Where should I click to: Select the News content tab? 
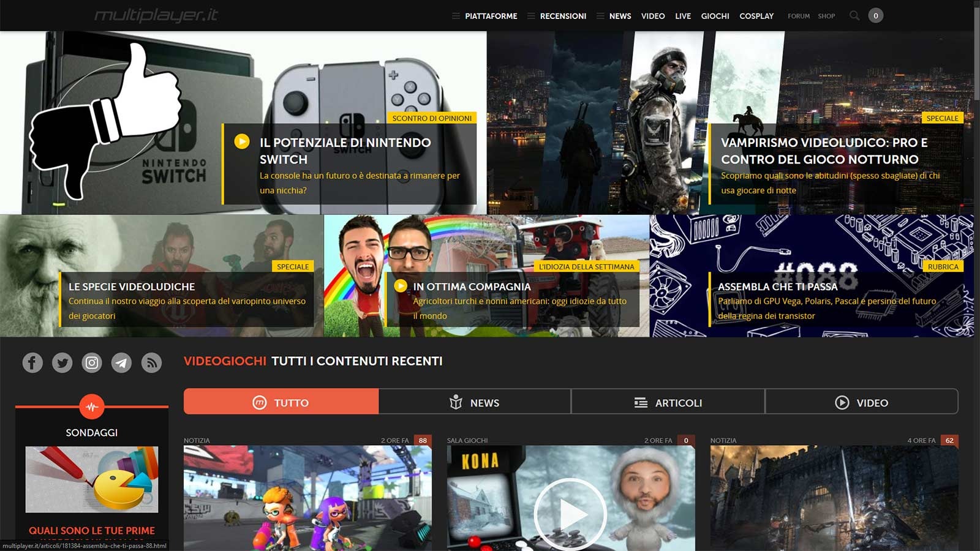[x=475, y=402]
